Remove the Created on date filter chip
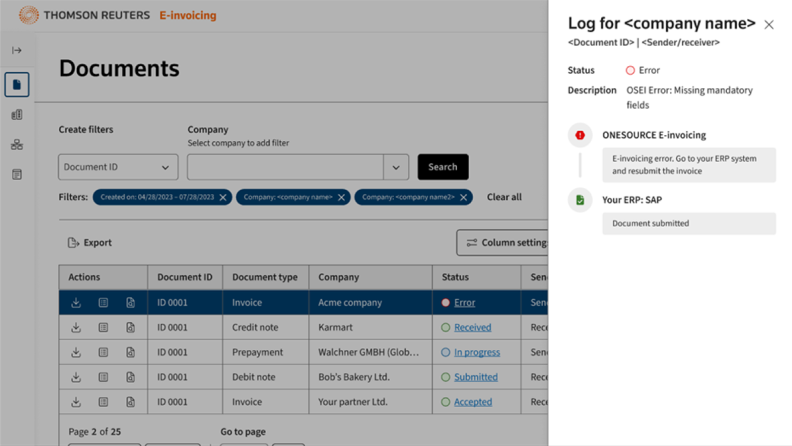The height and width of the screenshot is (446, 792). [223, 198]
